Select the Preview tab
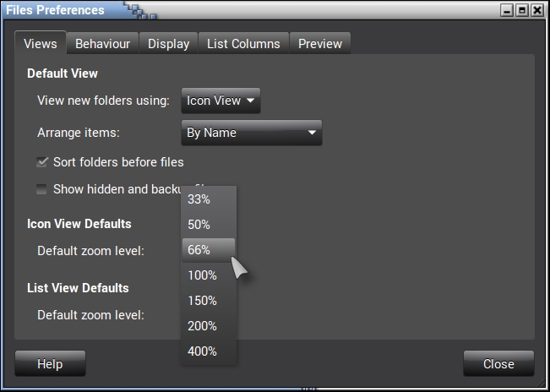The image size is (550, 392). [320, 44]
